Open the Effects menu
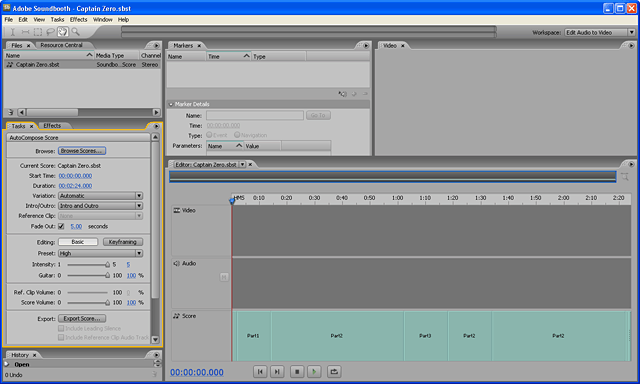640x384 pixels. (x=78, y=20)
